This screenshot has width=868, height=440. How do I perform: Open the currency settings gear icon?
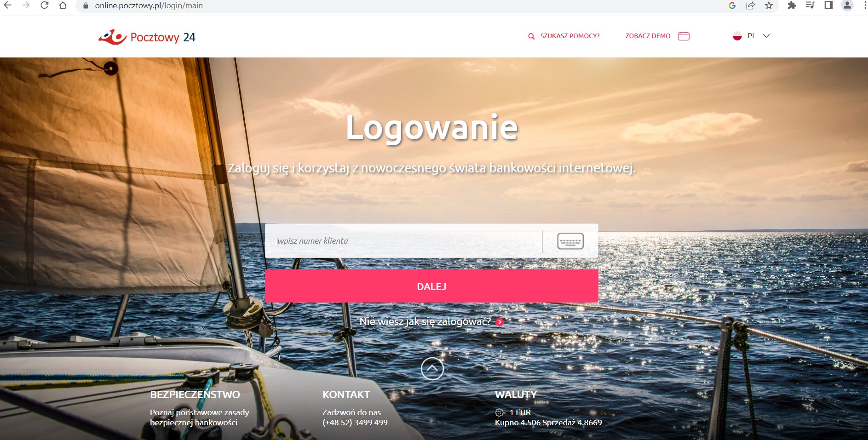tap(499, 412)
